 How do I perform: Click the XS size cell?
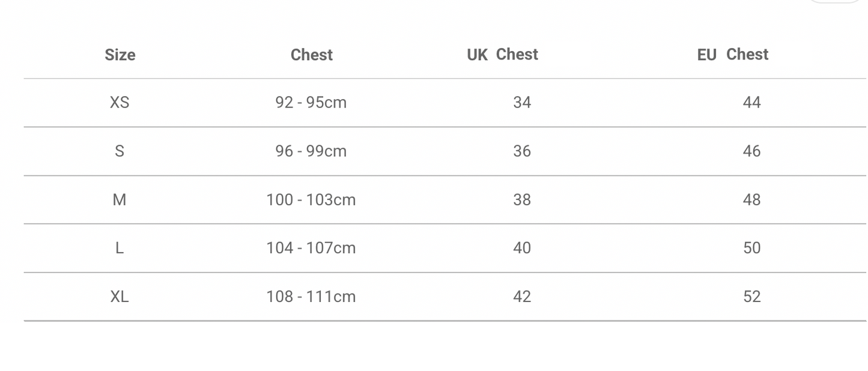(120, 103)
